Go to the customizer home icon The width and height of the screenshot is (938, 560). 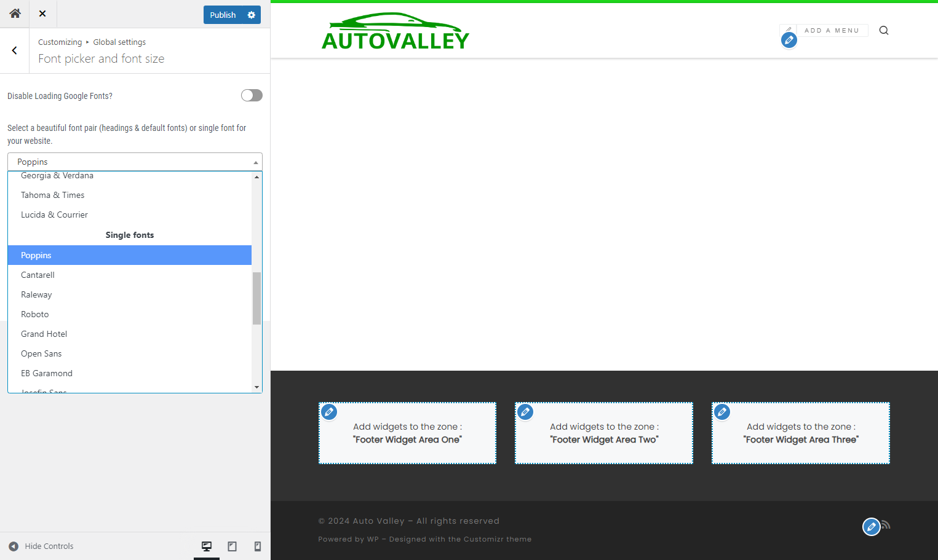15,14
